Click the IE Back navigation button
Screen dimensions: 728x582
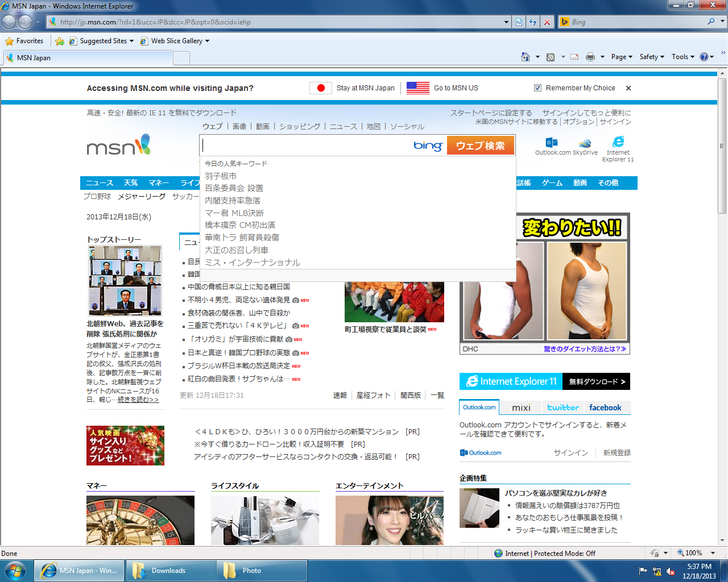(9, 22)
